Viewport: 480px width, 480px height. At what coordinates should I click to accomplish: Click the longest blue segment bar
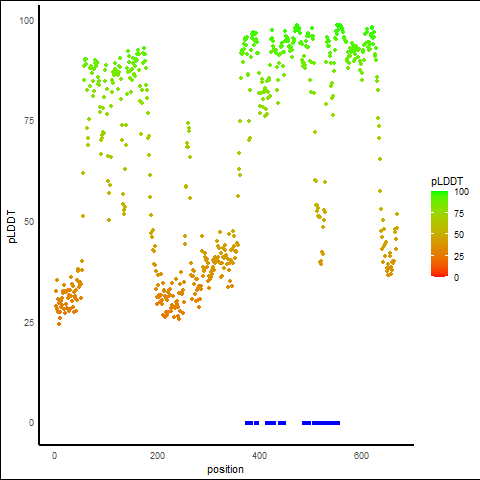tap(326, 423)
